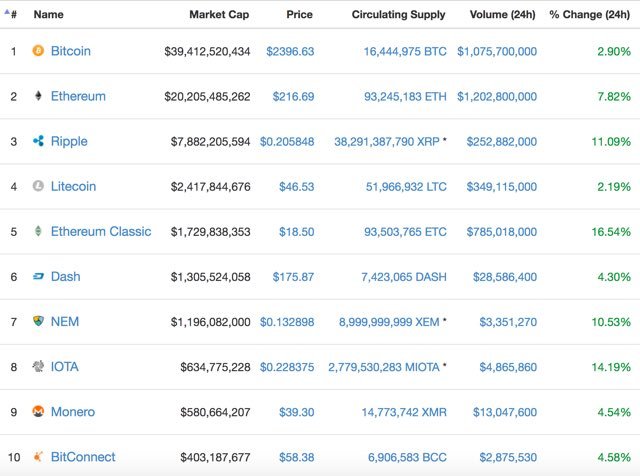Click the Dash logo icon
This screenshot has width=640, height=476.
pyautogui.click(x=38, y=276)
